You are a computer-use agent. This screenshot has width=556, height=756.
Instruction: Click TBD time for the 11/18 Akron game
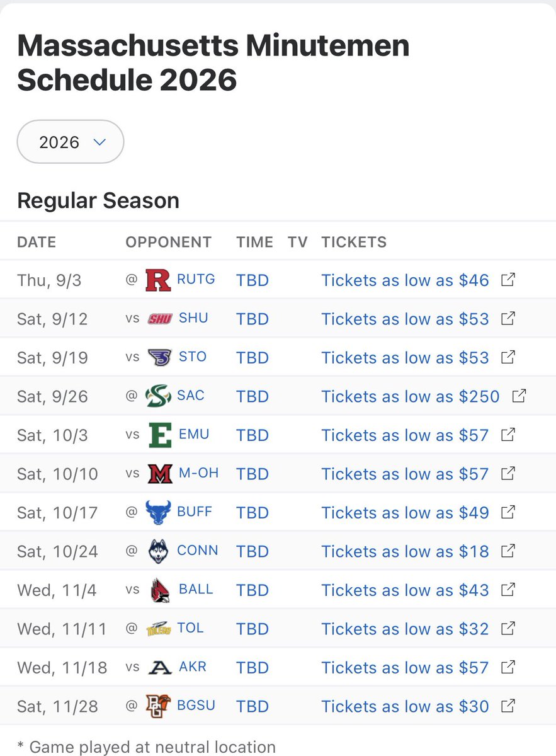click(x=252, y=668)
